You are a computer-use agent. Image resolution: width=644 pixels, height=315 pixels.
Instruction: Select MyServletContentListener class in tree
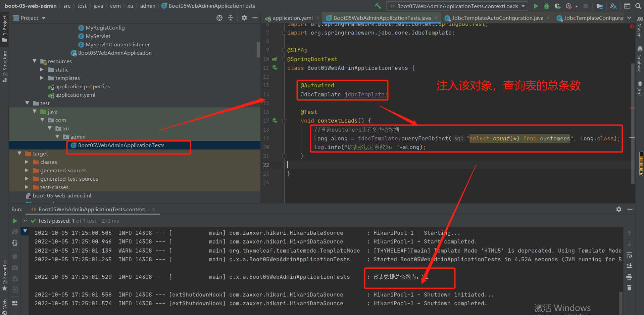[117, 44]
